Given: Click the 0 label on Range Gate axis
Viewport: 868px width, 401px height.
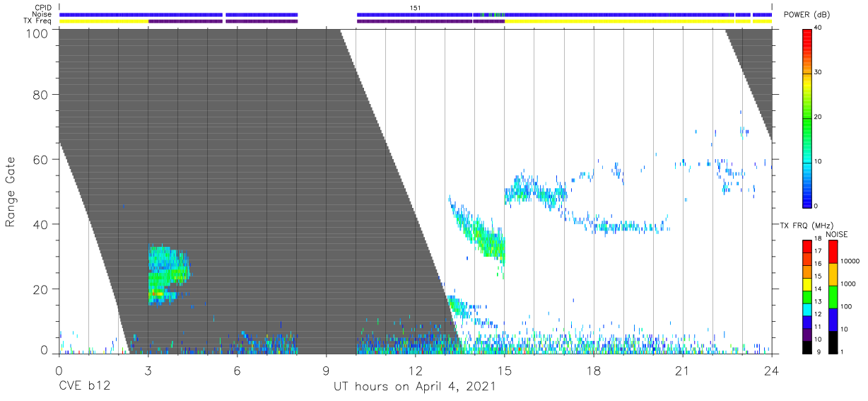Looking at the screenshot, I should coord(45,351).
